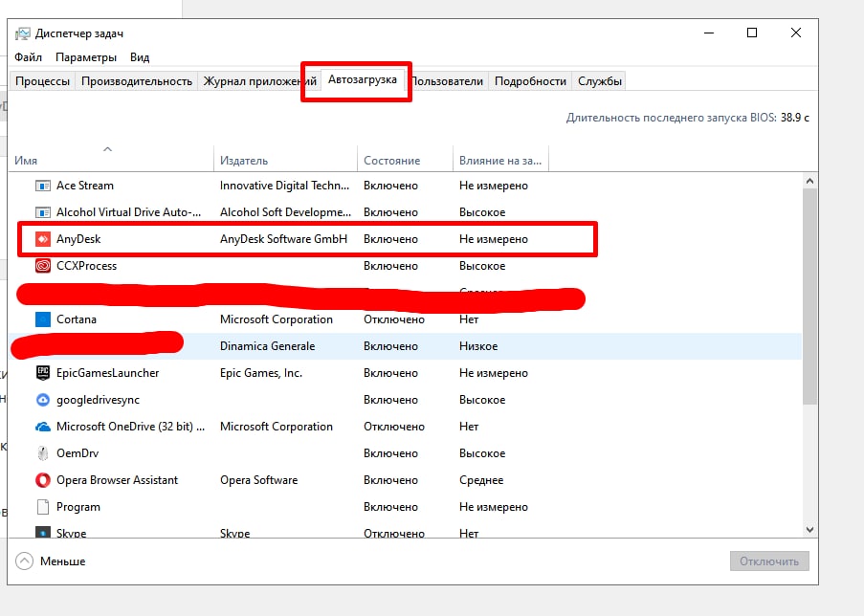Screen dimensions: 864x616
Task: Sort by the Состояние column header
Action: tap(405, 158)
